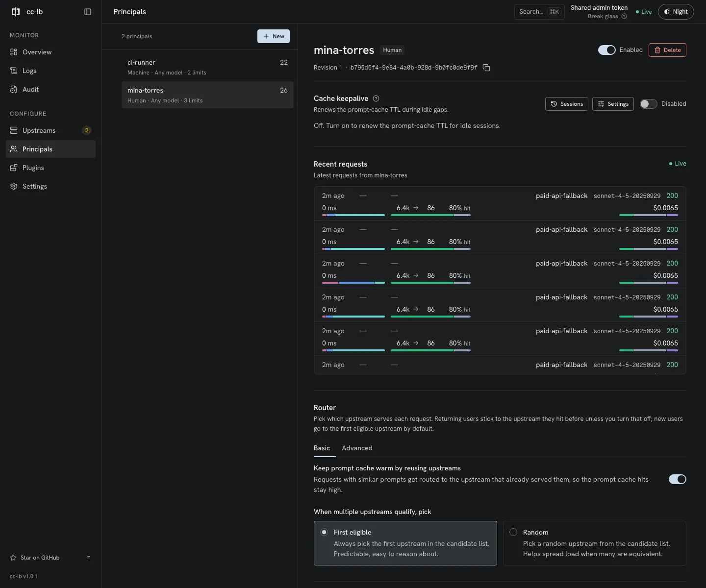Click the top bar Live status indicator

[644, 12]
